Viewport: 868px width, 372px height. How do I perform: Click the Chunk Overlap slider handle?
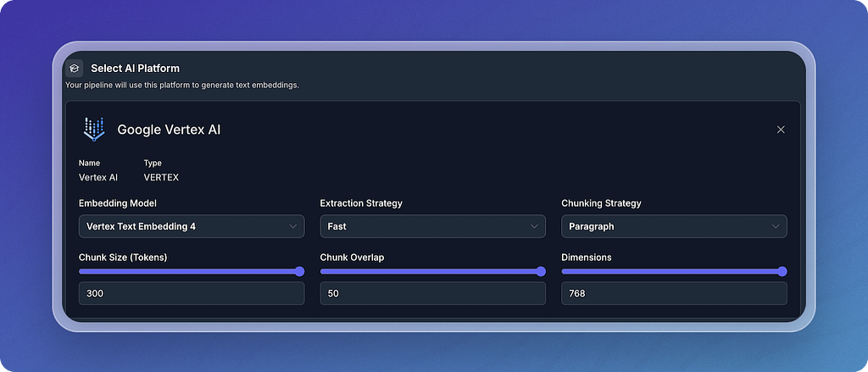(541, 271)
